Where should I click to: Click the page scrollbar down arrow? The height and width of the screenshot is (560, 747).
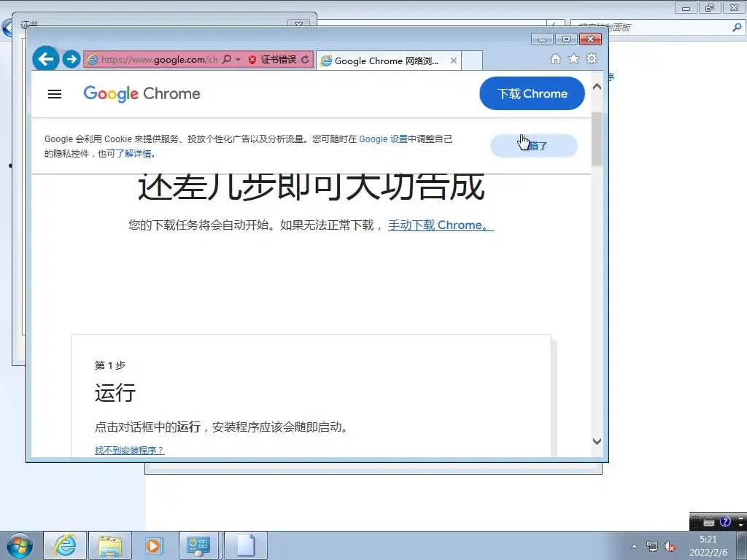(x=597, y=441)
